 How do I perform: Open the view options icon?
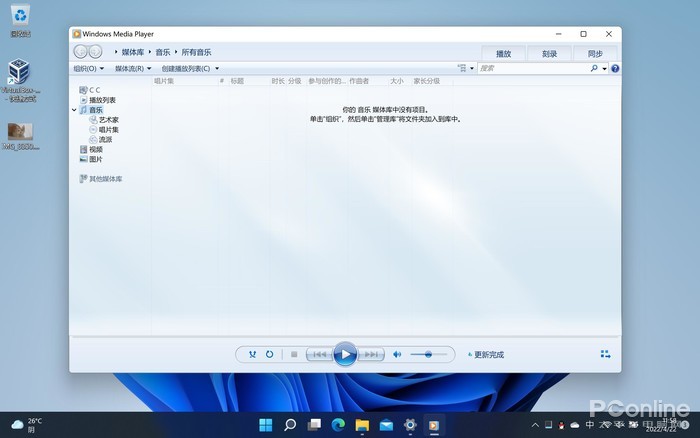[x=463, y=69]
